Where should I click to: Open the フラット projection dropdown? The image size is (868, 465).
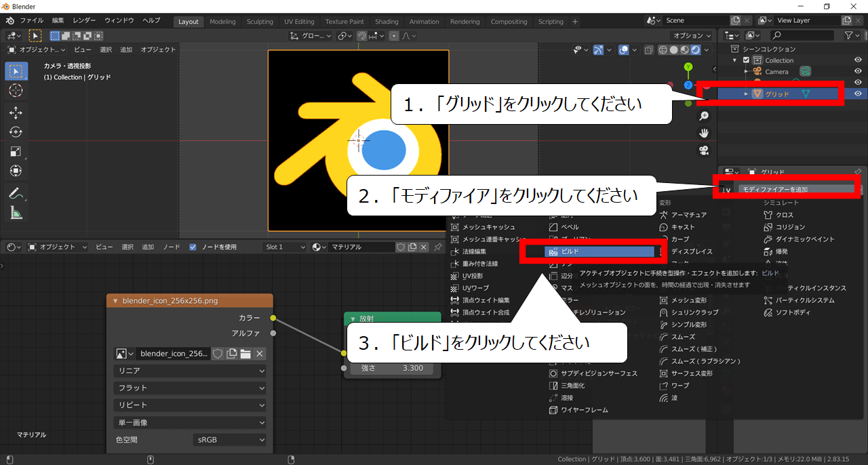[x=190, y=388]
